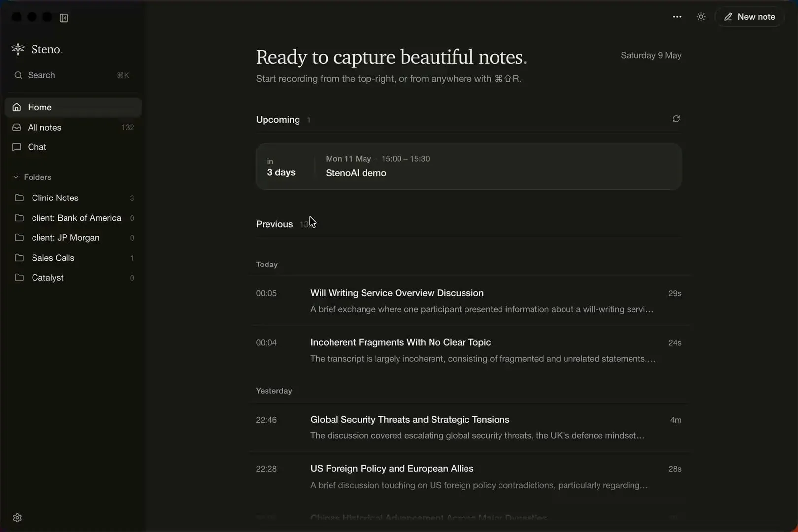Click the 24s duration label
Image resolution: width=798 pixels, height=532 pixels.
click(675, 343)
